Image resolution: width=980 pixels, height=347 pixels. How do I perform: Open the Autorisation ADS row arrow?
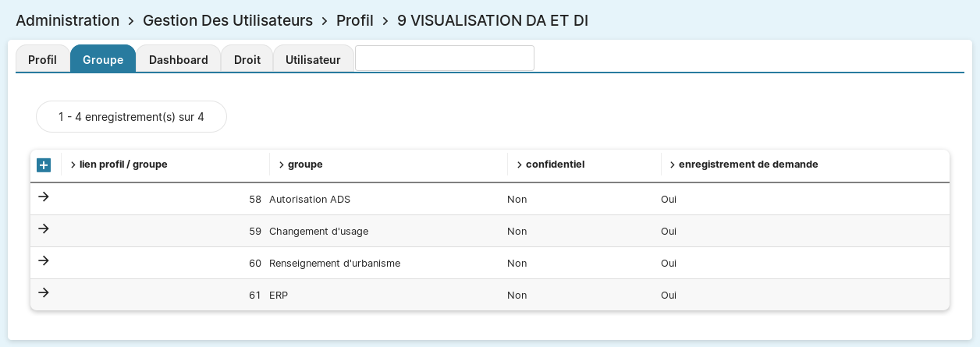(x=44, y=197)
